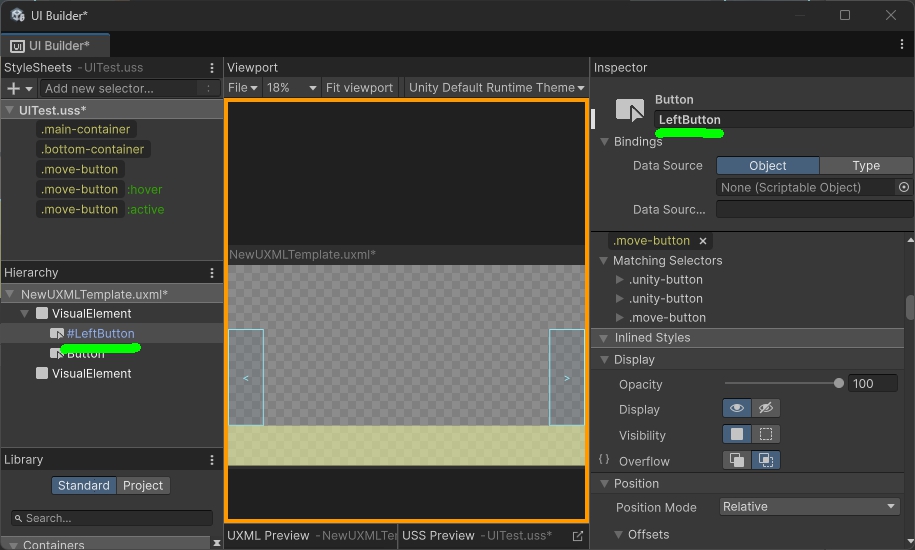
Task: Open the StyleSheets pane options menu
Action: pos(212,68)
